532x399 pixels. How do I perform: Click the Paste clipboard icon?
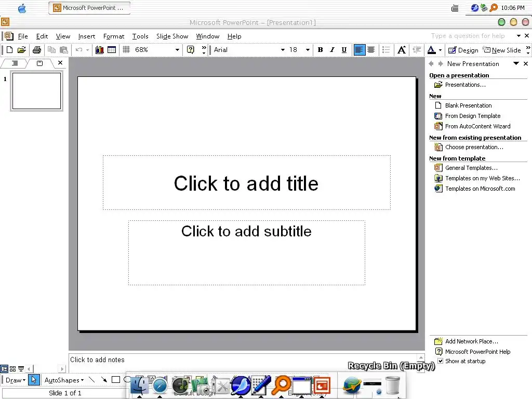click(x=64, y=50)
